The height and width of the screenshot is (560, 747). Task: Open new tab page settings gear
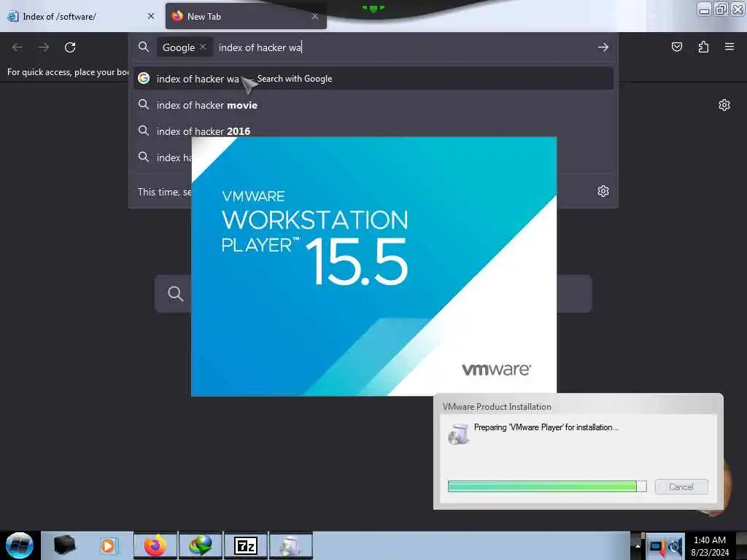(x=724, y=105)
